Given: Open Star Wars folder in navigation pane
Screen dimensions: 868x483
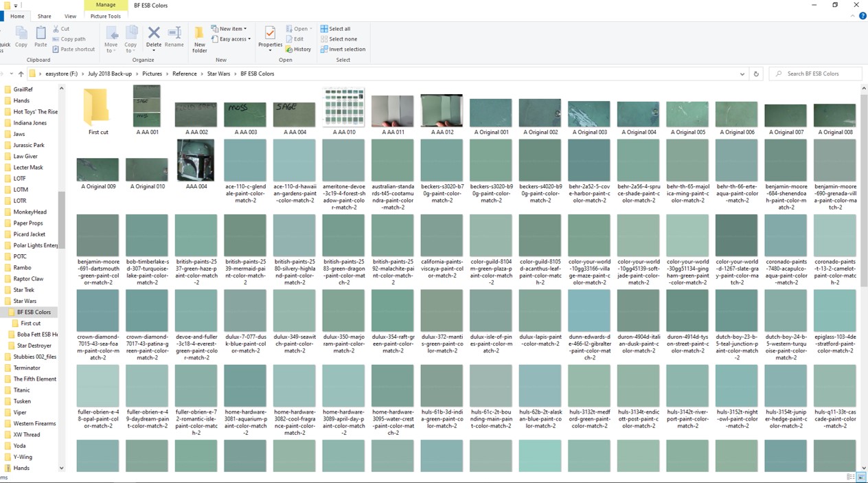Looking at the screenshot, I should [x=25, y=301].
